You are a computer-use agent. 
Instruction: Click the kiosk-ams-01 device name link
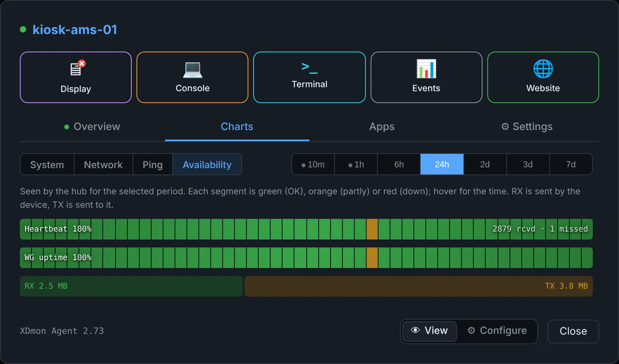pyautogui.click(x=75, y=30)
